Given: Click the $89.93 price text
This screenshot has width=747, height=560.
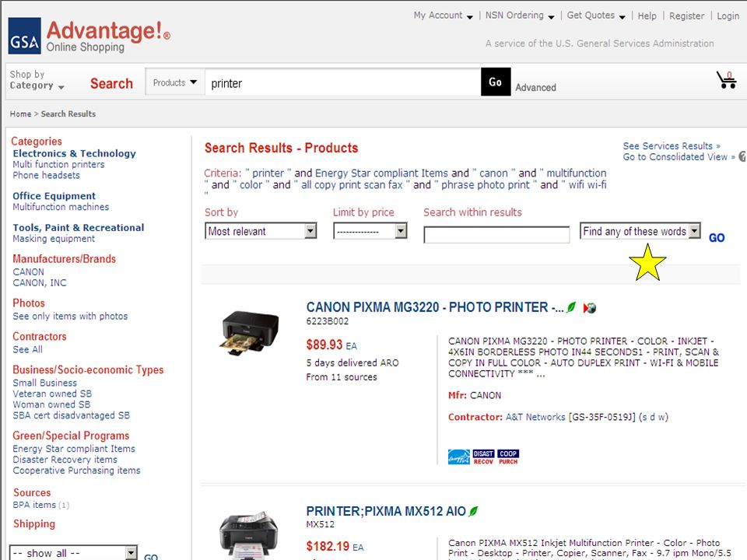Looking at the screenshot, I should [x=324, y=345].
